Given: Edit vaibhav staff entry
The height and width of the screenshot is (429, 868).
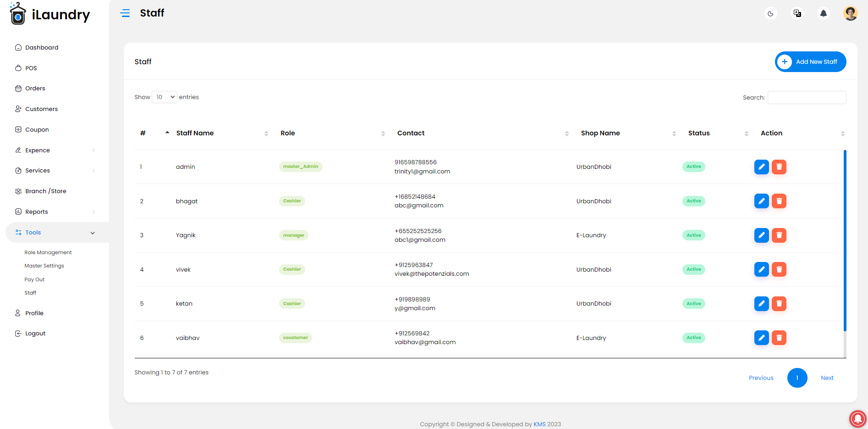Looking at the screenshot, I should tap(761, 338).
